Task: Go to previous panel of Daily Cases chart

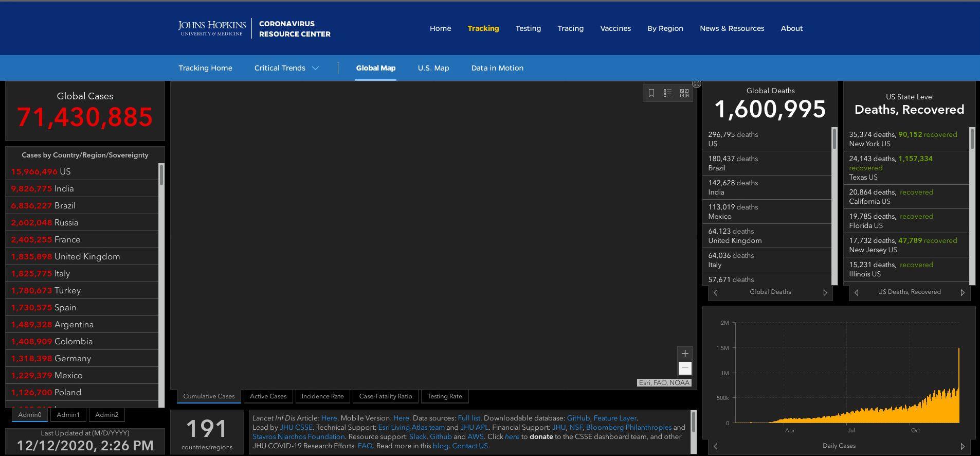Action: click(716, 446)
